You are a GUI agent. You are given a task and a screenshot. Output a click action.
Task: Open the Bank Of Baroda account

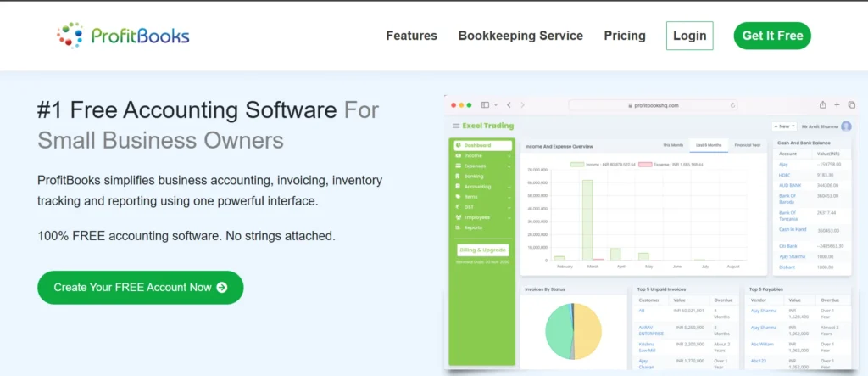point(787,199)
